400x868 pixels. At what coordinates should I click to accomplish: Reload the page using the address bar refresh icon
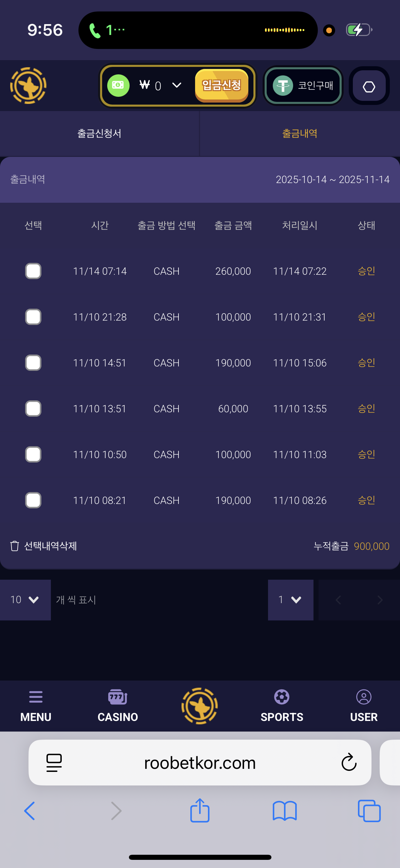tap(349, 762)
